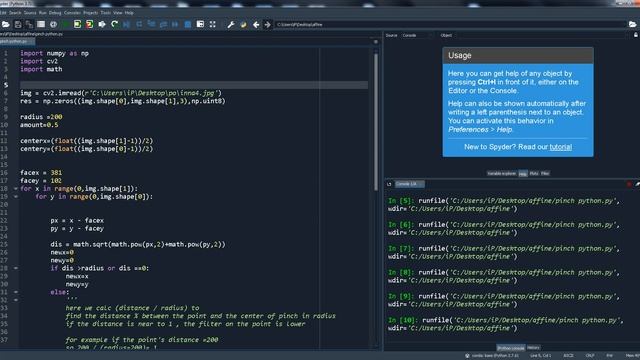640x360 pixels.
Task: Collapse the 'for y in range' block
Action: 16,197
